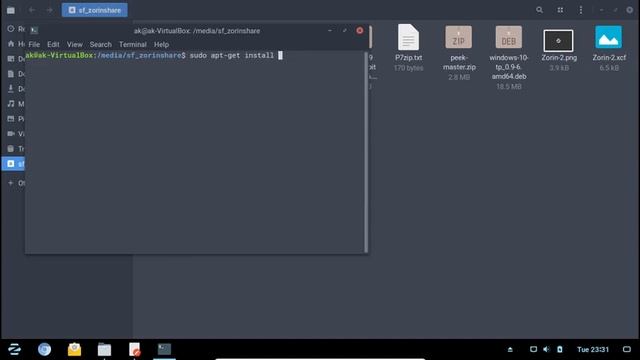Open mail app from taskbar

pyautogui.click(x=74, y=349)
